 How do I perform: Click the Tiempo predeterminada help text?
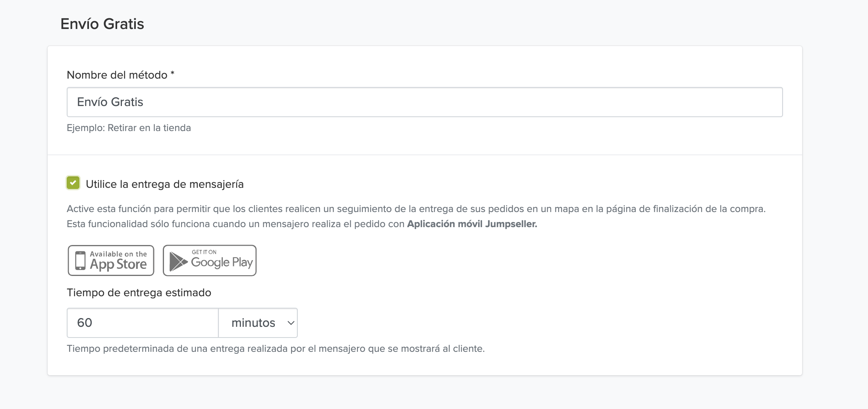pos(276,349)
